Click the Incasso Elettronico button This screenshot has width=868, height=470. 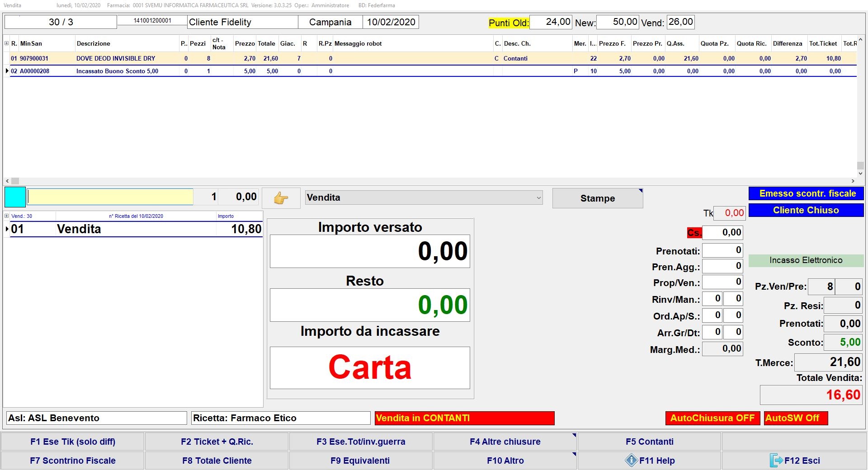pyautogui.click(x=806, y=260)
